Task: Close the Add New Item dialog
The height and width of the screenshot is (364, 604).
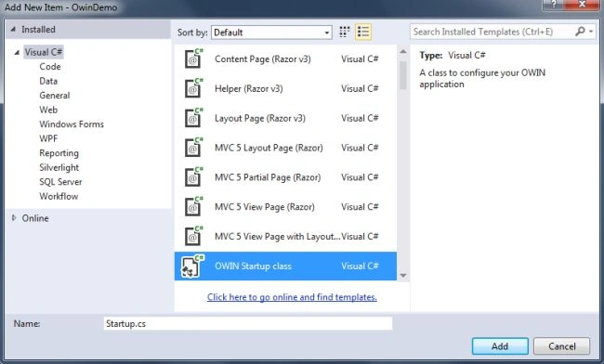Action: coord(582,5)
